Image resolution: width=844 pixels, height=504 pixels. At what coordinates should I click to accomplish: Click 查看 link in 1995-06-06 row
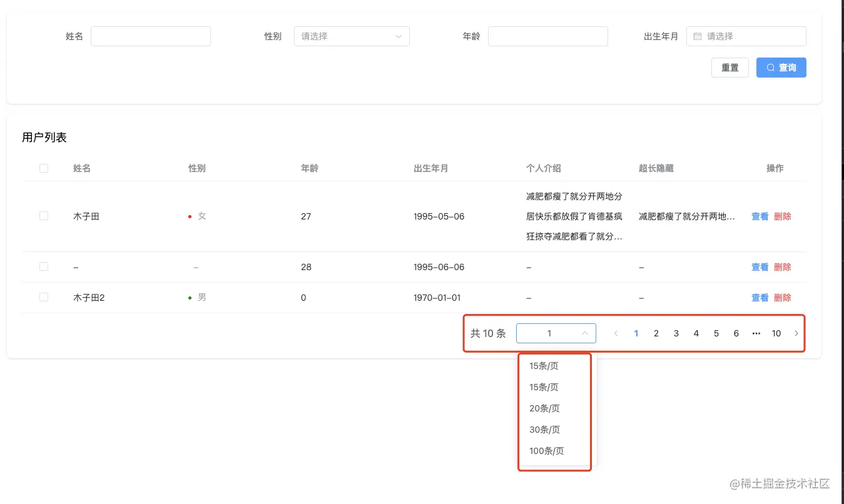point(760,267)
